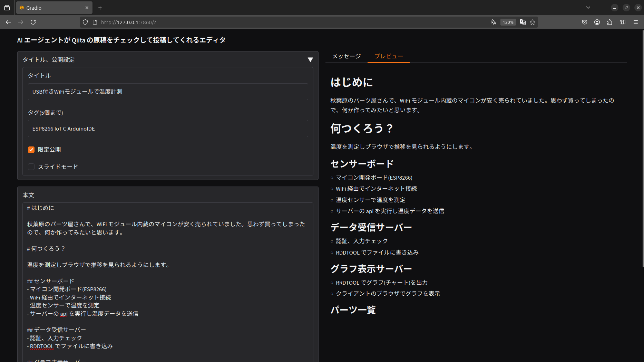This screenshot has height=362, width=644.
Task: Click the tracking protection shield icon
Action: click(85, 22)
